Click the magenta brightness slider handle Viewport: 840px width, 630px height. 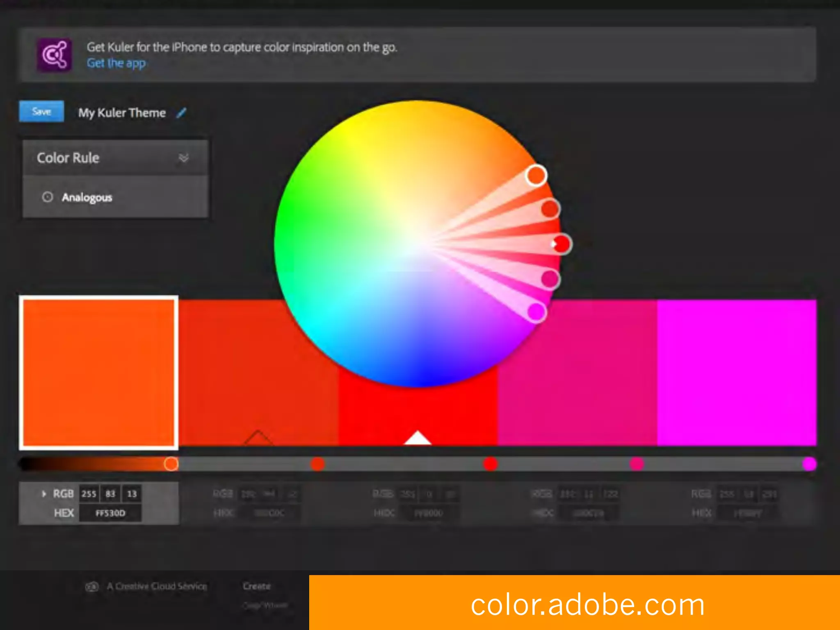[809, 464]
